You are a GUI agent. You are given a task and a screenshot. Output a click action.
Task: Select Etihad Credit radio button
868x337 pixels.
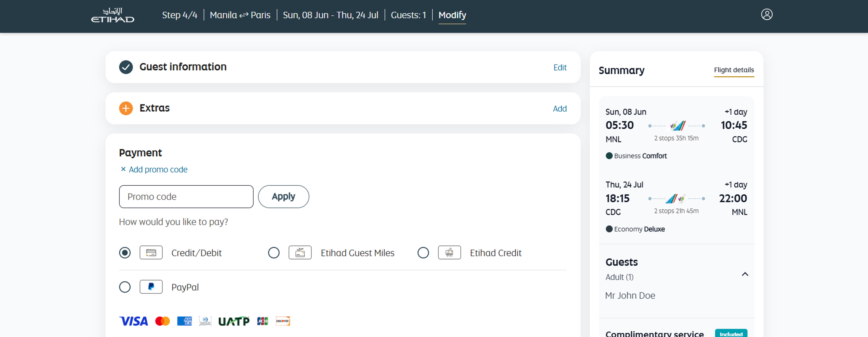click(423, 253)
